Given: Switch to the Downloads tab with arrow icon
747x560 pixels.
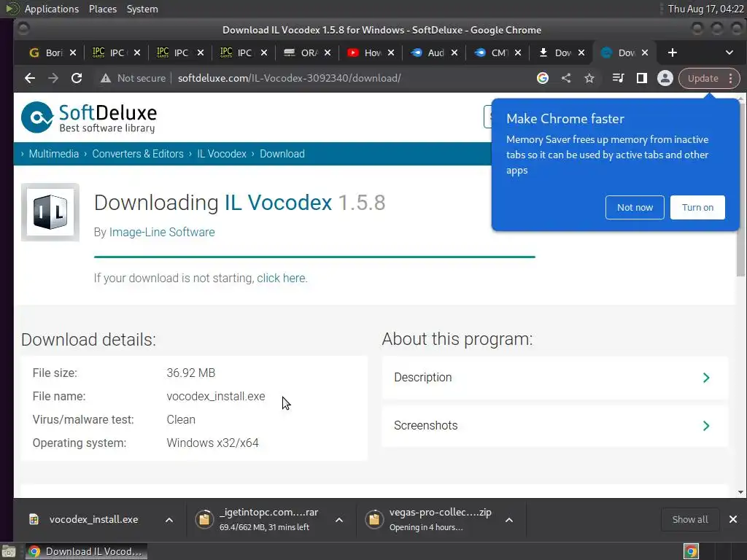Looking at the screenshot, I should point(557,52).
